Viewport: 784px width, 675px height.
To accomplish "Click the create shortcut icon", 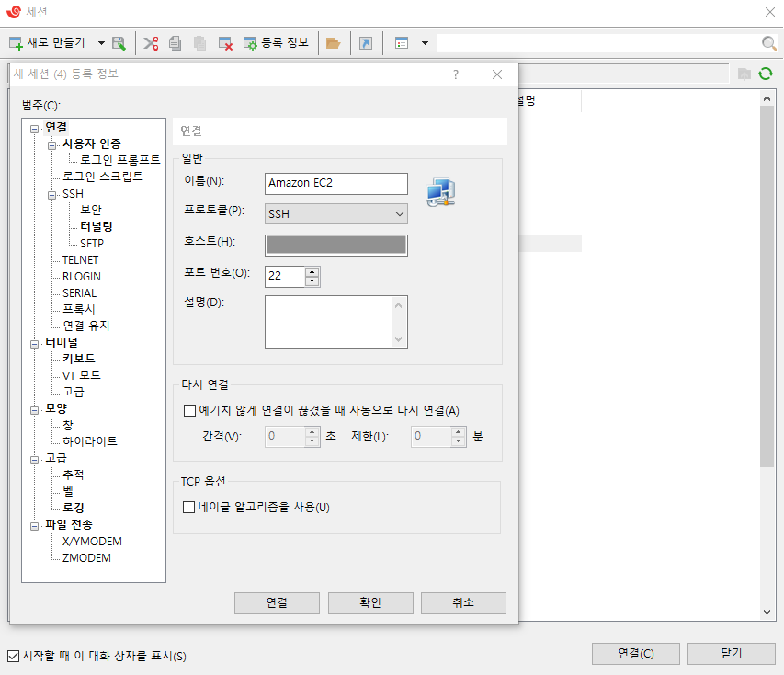I will (366, 43).
